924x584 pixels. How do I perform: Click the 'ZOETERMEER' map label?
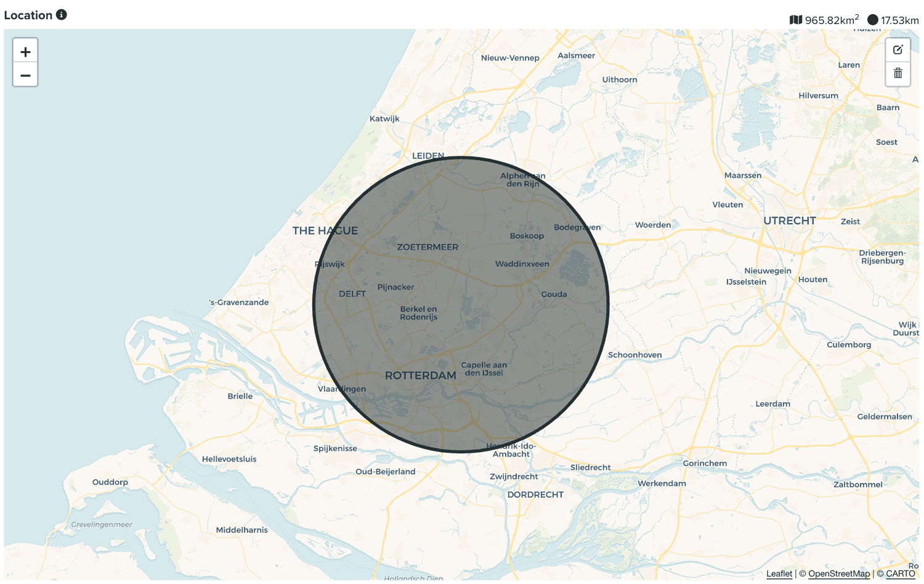pos(428,247)
